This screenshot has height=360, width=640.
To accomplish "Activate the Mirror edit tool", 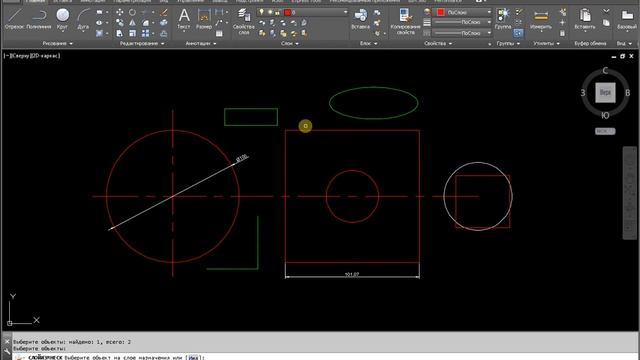I will point(132,23).
